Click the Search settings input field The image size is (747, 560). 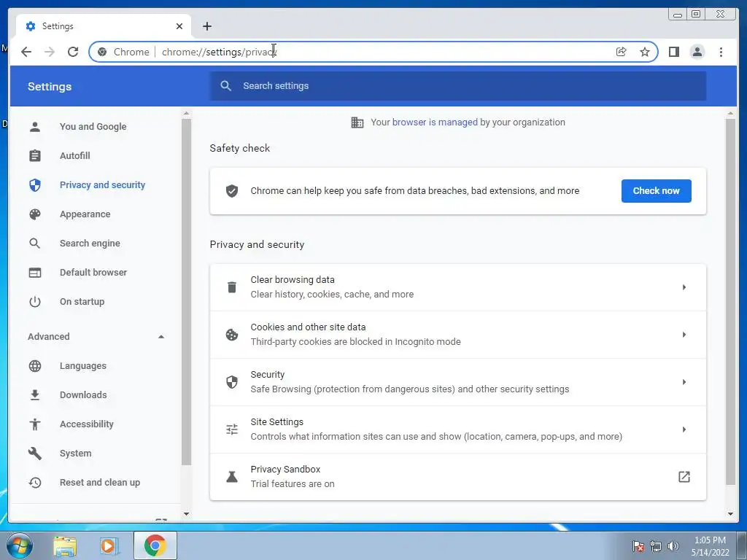tap(458, 86)
